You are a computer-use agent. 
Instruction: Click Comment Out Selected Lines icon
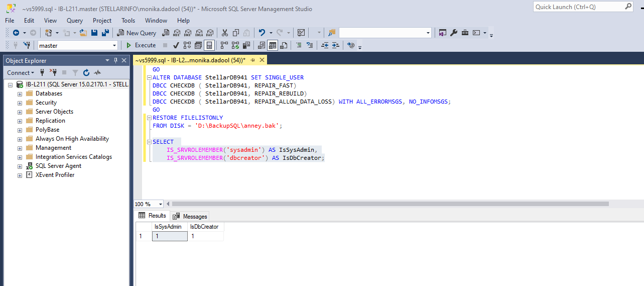(x=299, y=45)
